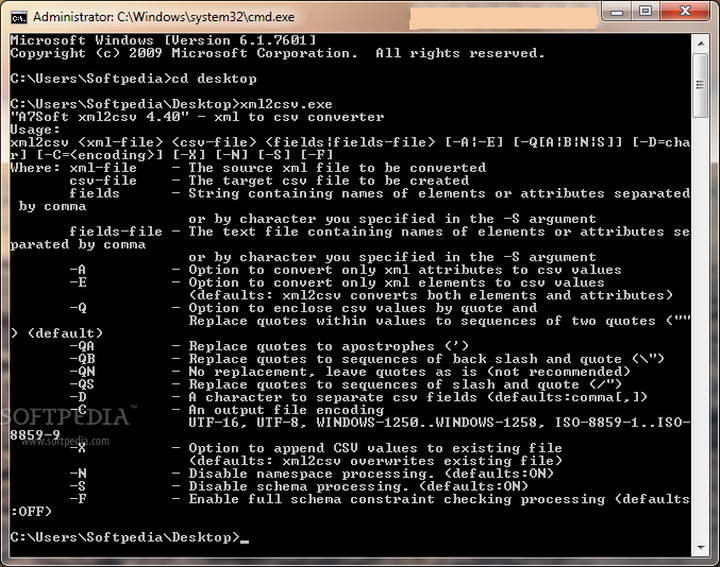Screen dimensions: 720x567
Task: Click the 'An output file encoding' text
Action: 286,410
